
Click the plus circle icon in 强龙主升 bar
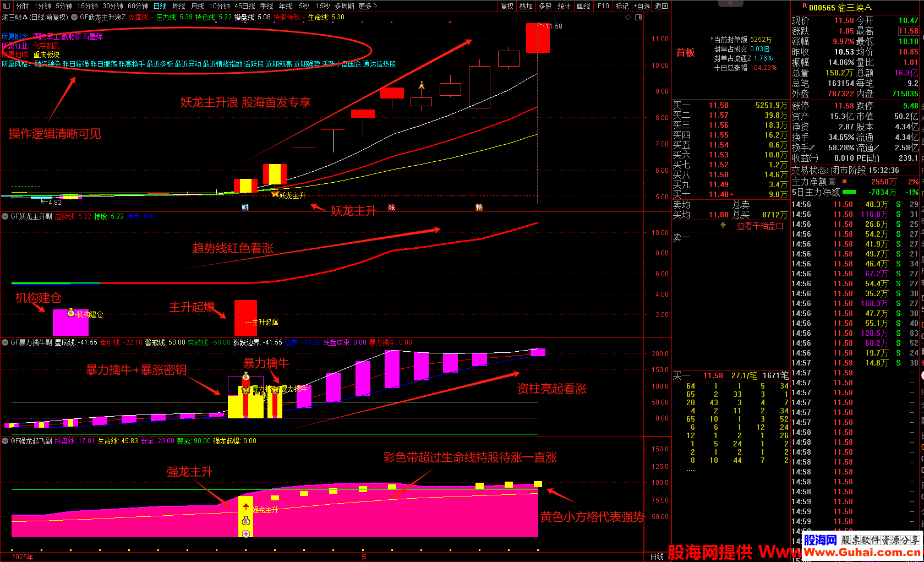click(246, 534)
